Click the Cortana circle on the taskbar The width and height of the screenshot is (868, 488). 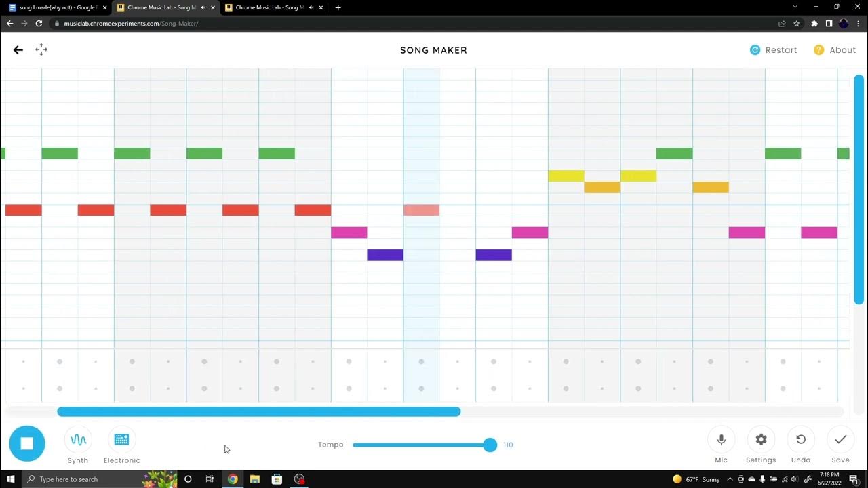(188, 479)
